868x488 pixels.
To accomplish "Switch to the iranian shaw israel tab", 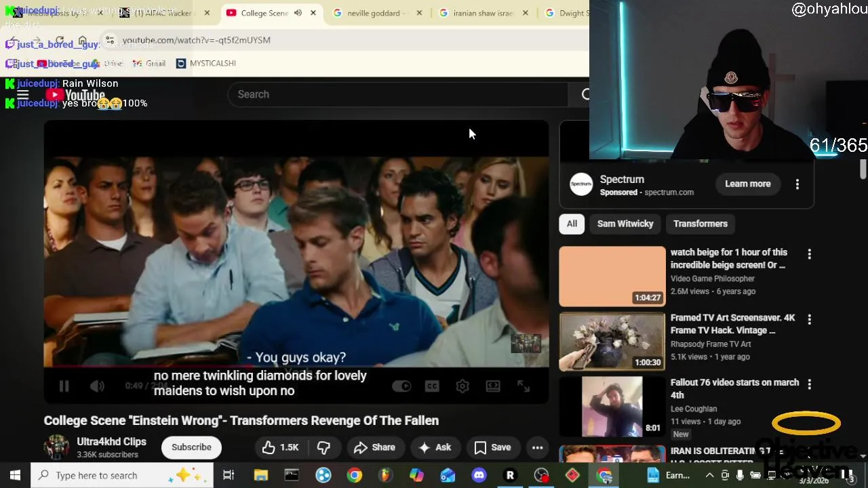I will coord(482,13).
